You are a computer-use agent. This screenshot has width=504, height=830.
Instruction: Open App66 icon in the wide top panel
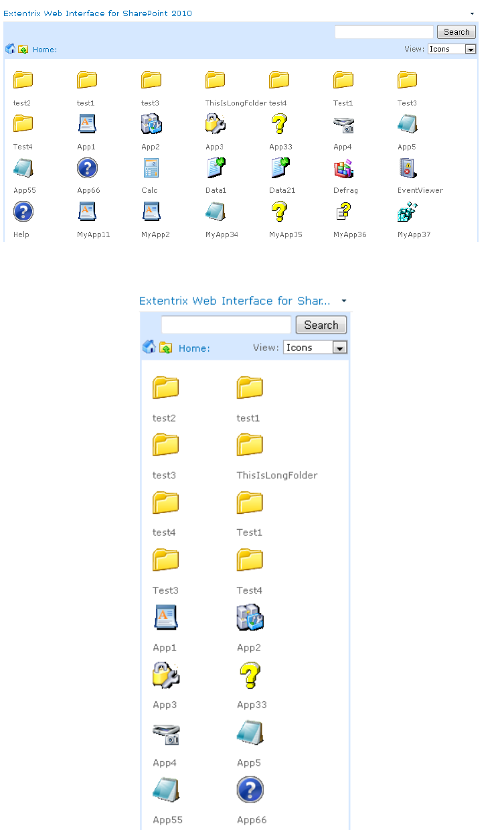(x=87, y=168)
